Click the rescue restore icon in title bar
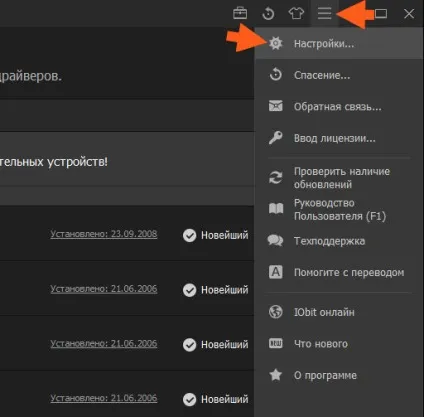424x417 pixels. (268, 14)
